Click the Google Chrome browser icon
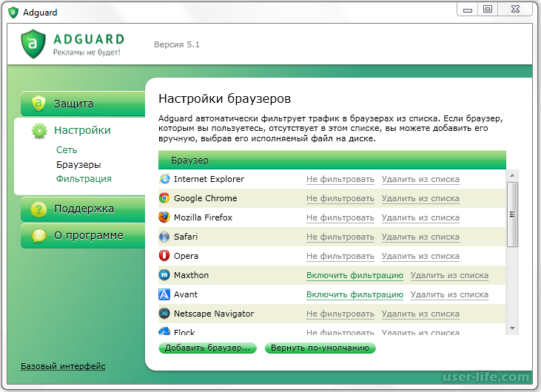The width and height of the screenshot is (541, 392). 164,198
